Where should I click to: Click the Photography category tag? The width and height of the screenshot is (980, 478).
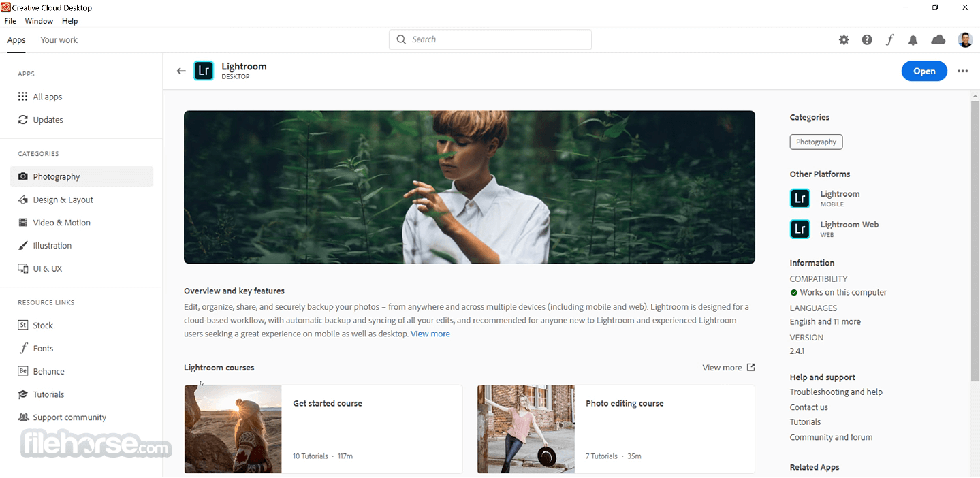[816, 142]
